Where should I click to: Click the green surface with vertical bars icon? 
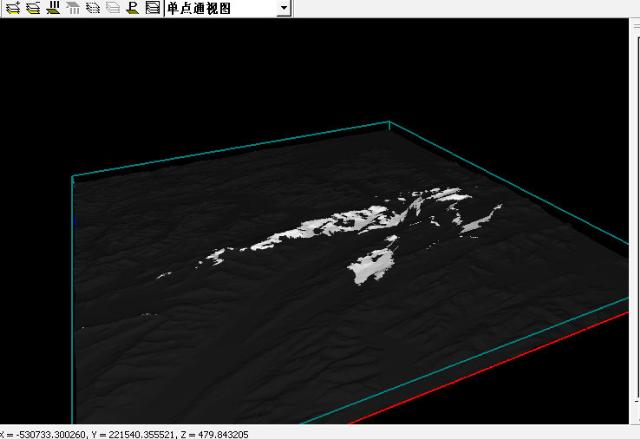(x=53, y=7)
